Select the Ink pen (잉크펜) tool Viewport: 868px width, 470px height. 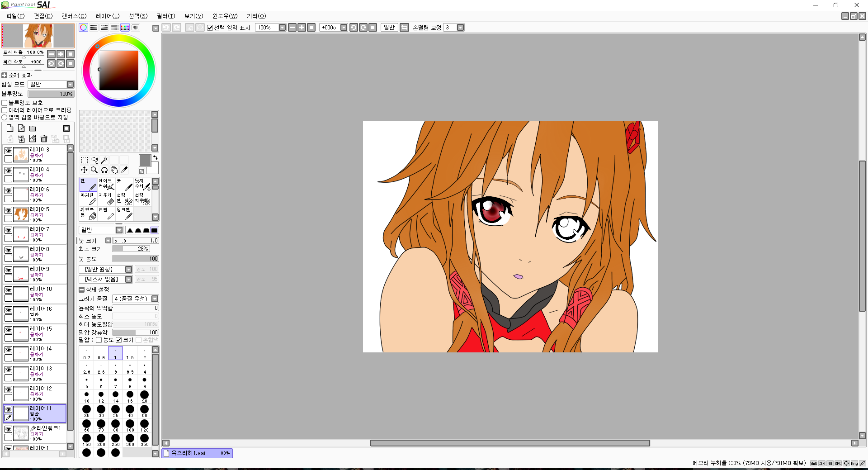pos(124,214)
